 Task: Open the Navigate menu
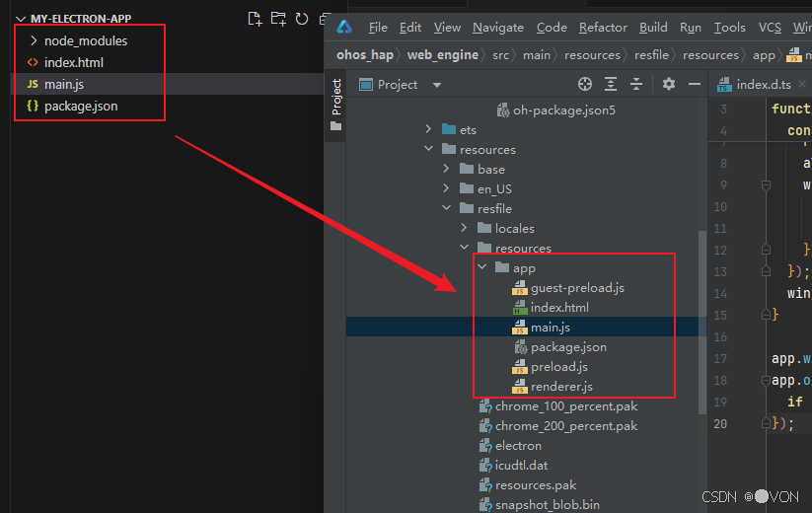click(498, 28)
